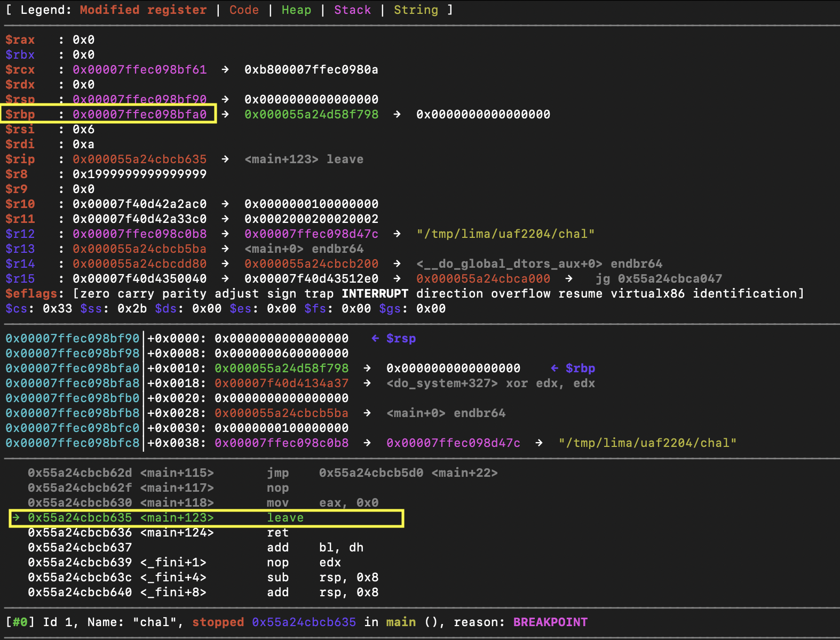This screenshot has height=640, width=840.
Task: Click return address 0x00007f40d4134a37
Action: tap(282, 383)
